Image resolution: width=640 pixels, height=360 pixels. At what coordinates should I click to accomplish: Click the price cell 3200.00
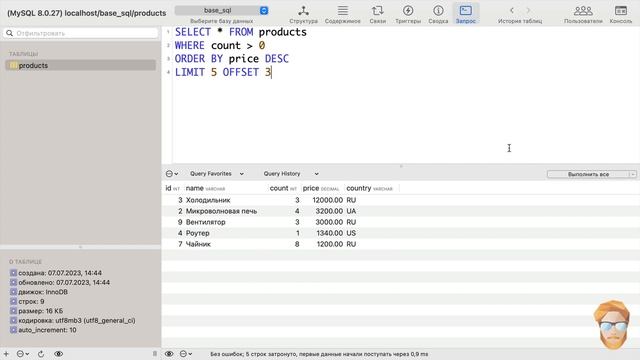[x=329, y=211]
